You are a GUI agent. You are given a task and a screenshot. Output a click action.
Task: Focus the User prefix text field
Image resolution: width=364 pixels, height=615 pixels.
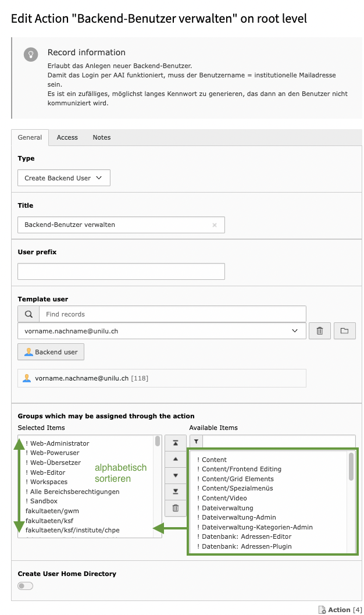pyautogui.click(x=121, y=271)
